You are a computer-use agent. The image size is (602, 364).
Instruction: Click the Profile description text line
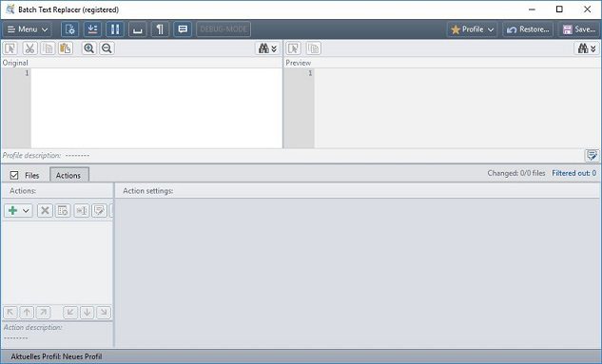tap(46, 155)
